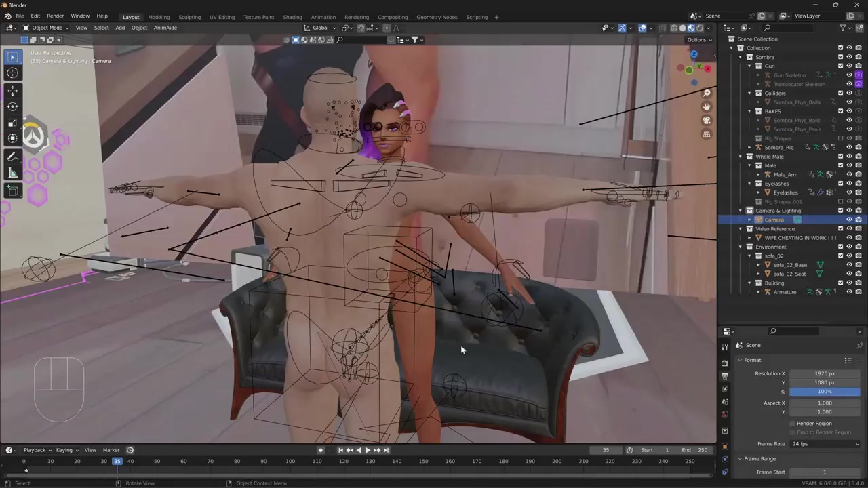Screen dimensions: 868x488
Task: Switch to the Sculpting workspace tab
Action: coord(189,17)
